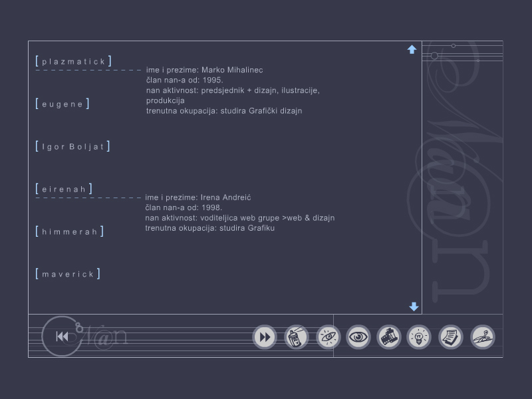Click the light bulb icon
The width and height of the screenshot is (532, 399).
coord(419,337)
